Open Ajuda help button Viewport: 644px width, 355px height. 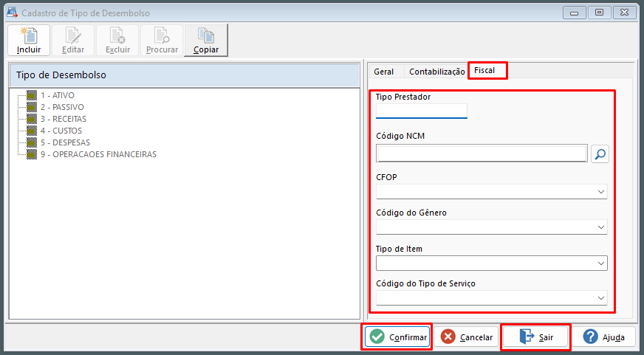point(604,337)
